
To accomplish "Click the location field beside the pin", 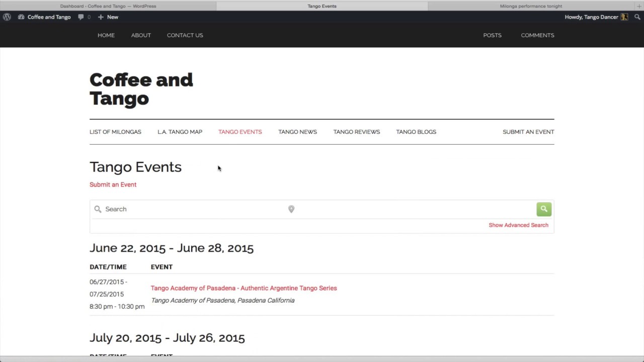I will (414, 209).
